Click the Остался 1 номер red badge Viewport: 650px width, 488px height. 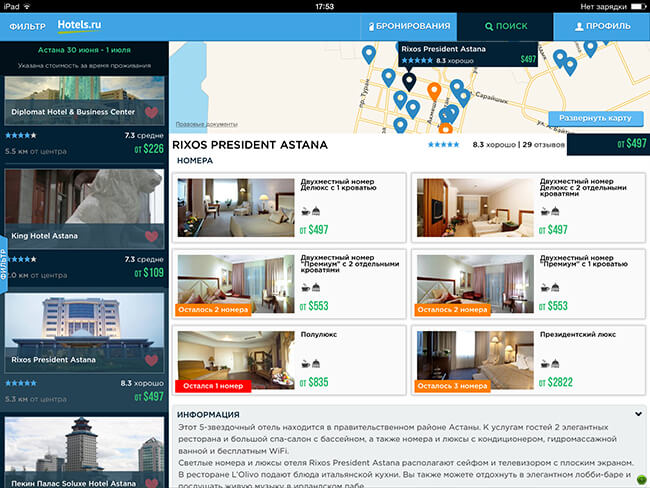tap(213, 386)
